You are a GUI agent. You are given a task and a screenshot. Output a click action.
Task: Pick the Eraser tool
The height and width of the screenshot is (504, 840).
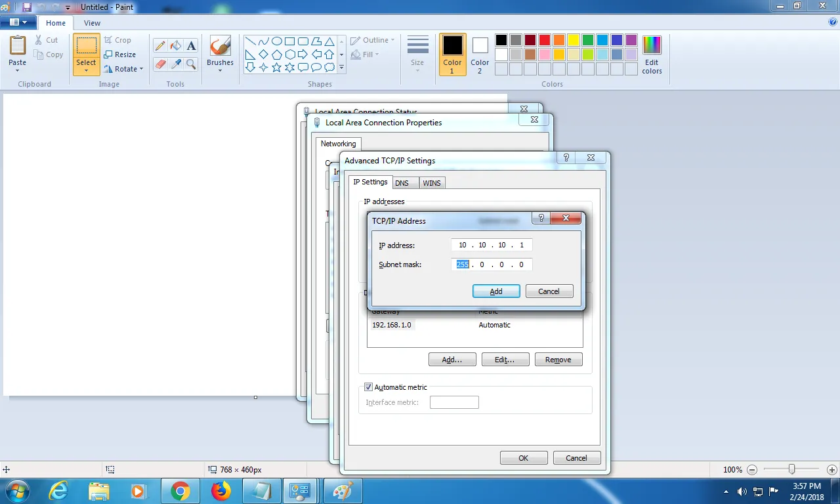(159, 64)
